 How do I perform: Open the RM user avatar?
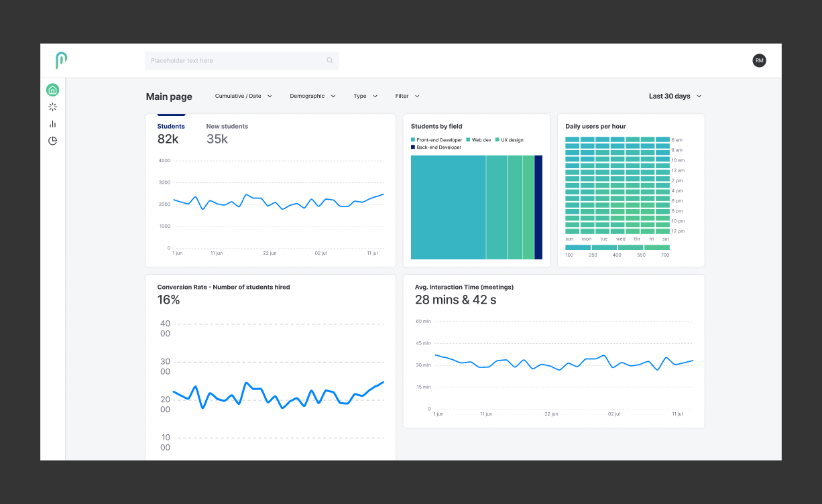[759, 60]
